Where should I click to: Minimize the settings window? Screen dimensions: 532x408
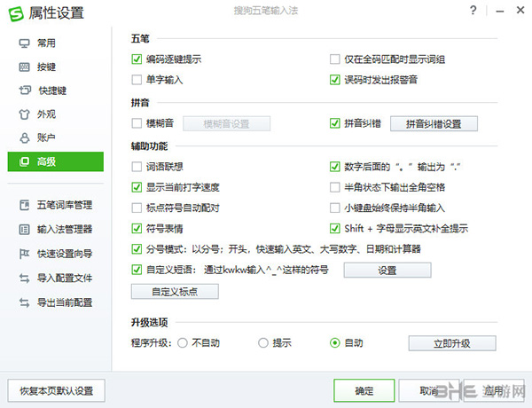point(499,12)
